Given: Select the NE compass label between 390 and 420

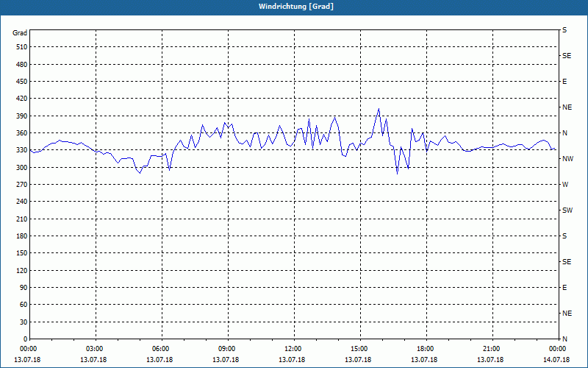Looking at the screenshot, I should [x=567, y=107].
